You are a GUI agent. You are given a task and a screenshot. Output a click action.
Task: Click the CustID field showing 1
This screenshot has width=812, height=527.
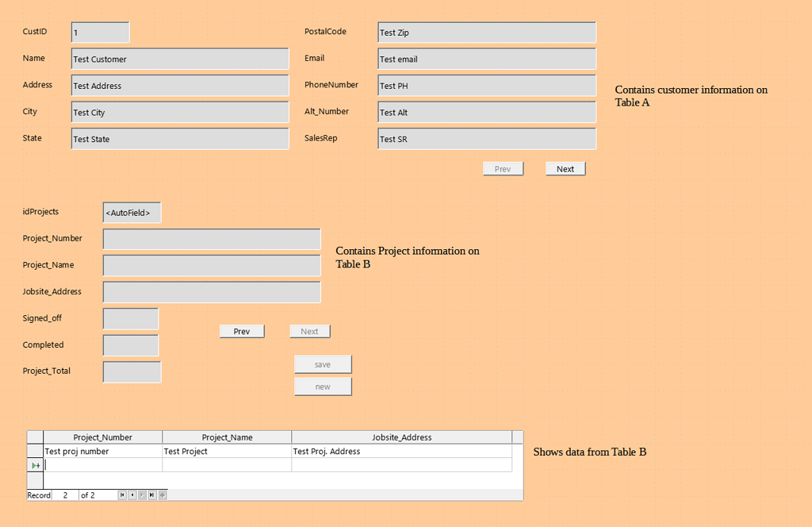[99, 32]
